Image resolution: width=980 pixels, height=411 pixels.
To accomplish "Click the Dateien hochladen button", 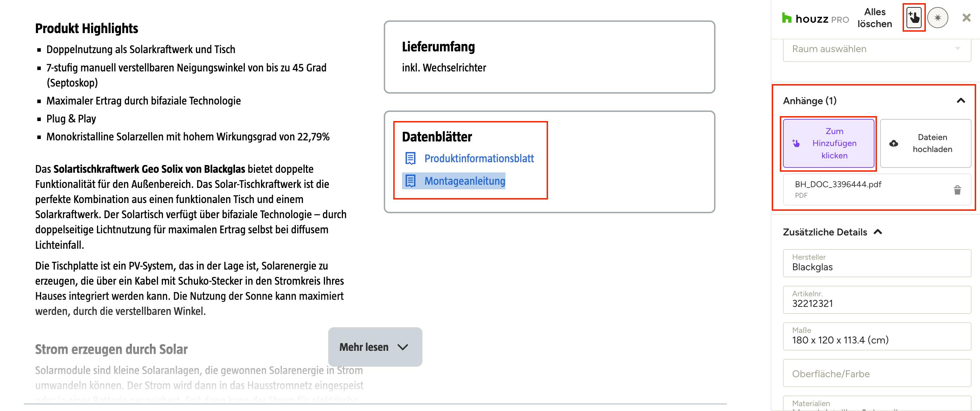I will point(925,143).
